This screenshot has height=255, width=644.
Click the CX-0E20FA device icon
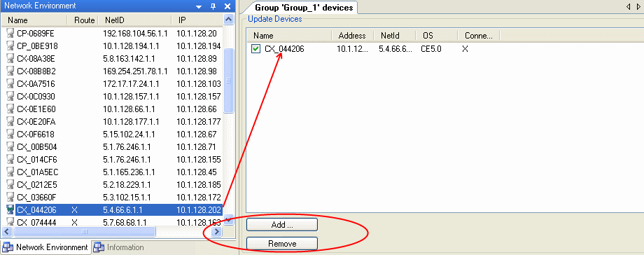click(x=10, y=122)
